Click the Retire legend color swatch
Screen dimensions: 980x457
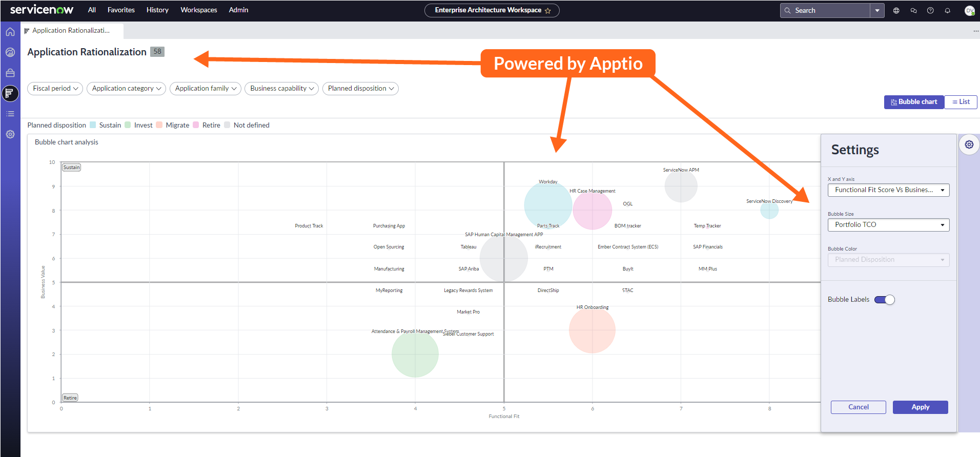tap(196, 125)
